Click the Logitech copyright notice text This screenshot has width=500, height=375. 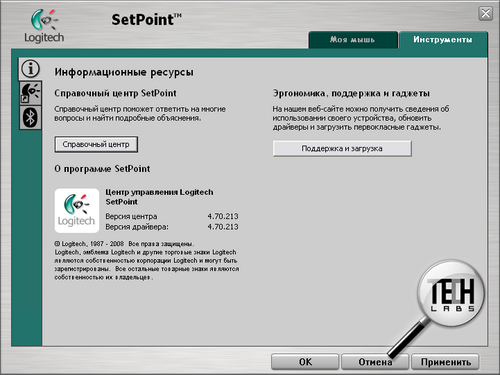[147, 260]
